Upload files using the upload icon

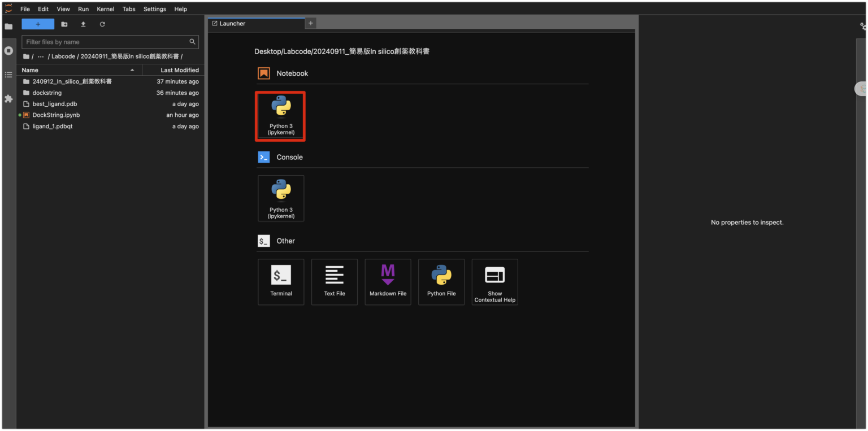pos(84,24)
